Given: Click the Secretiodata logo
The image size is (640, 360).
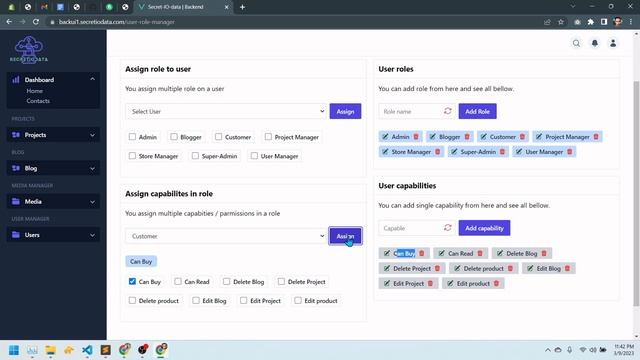Looking at the screenshot, I should coord(29,49).
